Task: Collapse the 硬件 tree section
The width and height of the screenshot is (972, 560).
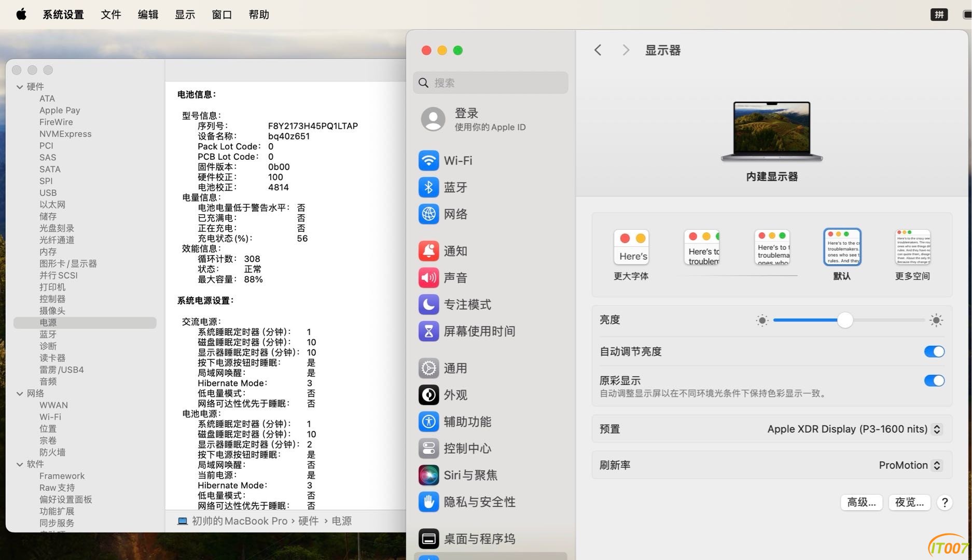Action: (x=20, y=87)
